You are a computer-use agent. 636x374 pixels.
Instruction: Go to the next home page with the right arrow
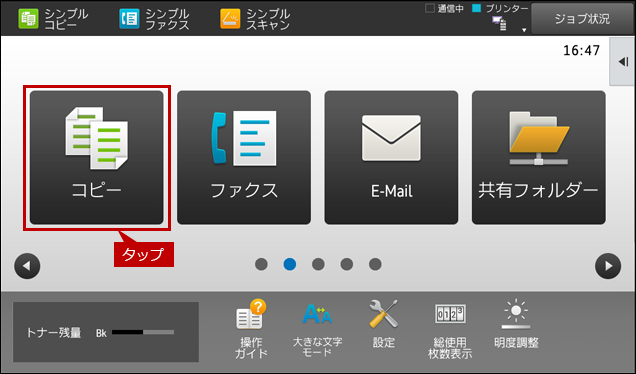coord(608,266)
